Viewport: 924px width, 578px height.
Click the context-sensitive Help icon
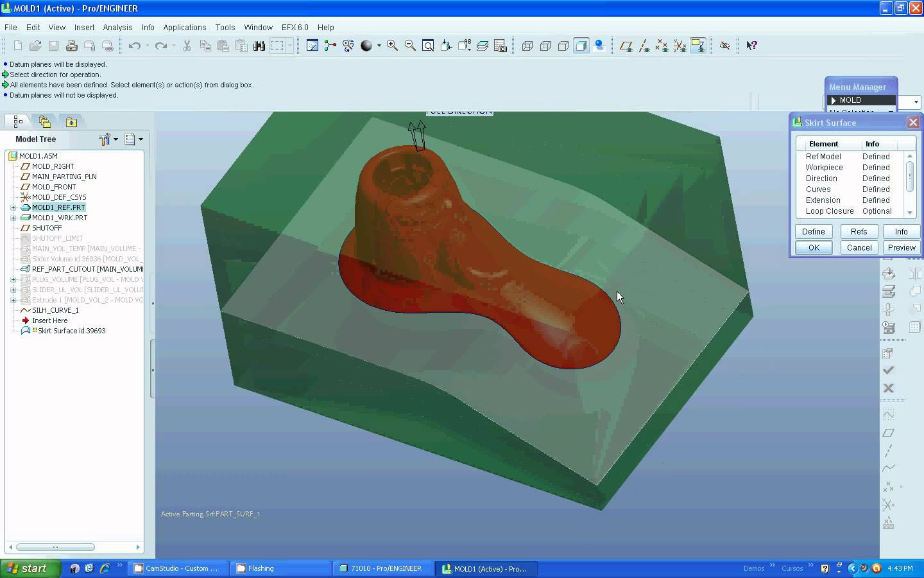[752, 46]
